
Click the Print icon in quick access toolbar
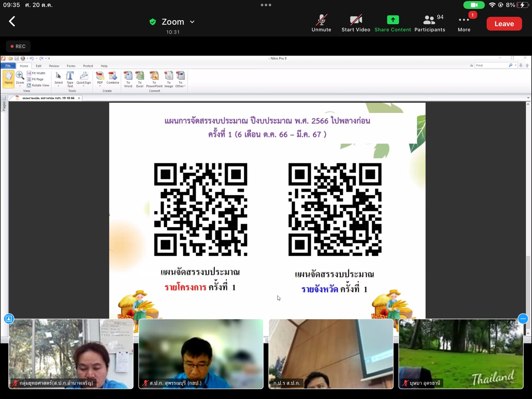(x=23, y=58)
